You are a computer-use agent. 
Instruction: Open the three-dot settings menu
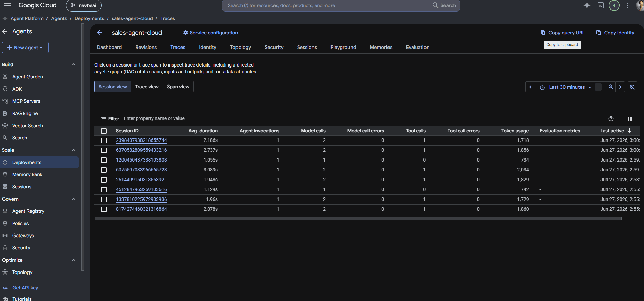pyautogui.click(x=627, y=5)
